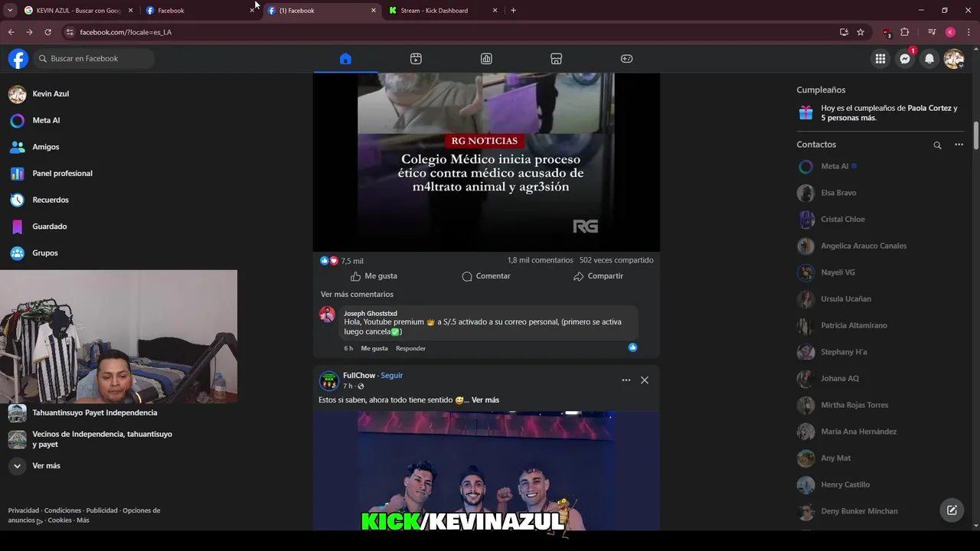Open Panel profesional in sidebar

[x=62, y=174]
